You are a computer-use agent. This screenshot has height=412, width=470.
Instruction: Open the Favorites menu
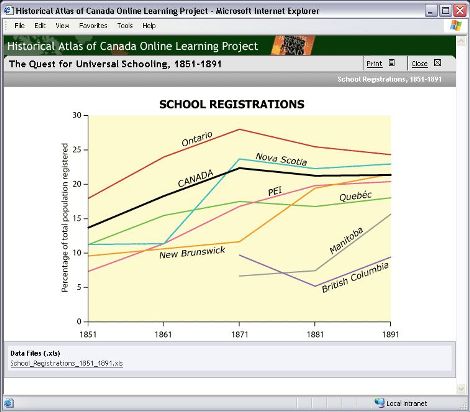93,26
